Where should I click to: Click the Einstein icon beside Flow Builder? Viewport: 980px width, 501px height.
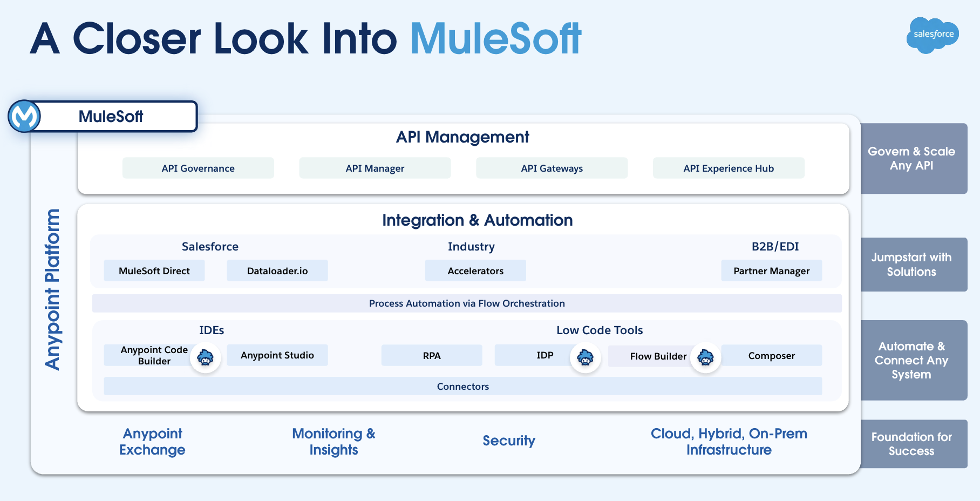click(706, 357)
